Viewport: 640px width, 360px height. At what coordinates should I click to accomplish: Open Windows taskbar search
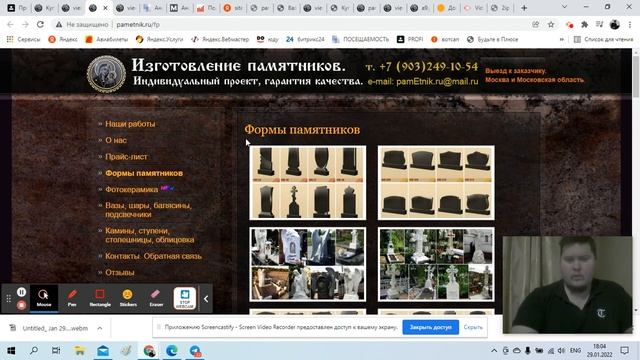pos(34,351)
